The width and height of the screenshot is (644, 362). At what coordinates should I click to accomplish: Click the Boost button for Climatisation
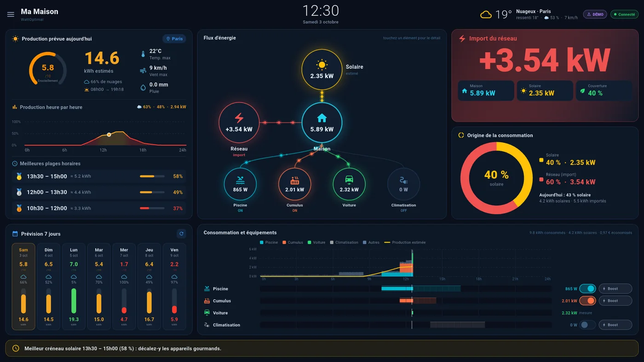[615, 325]
